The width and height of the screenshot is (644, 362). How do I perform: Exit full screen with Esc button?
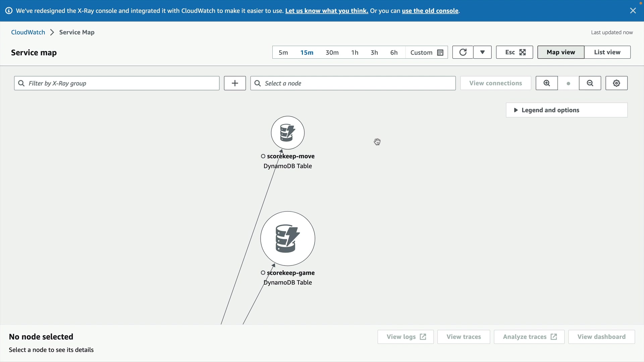(514, 52)
